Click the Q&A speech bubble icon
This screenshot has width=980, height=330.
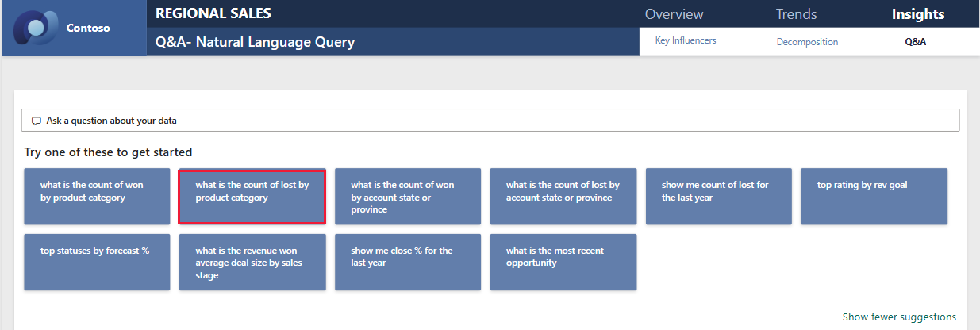tap(36, 121)
